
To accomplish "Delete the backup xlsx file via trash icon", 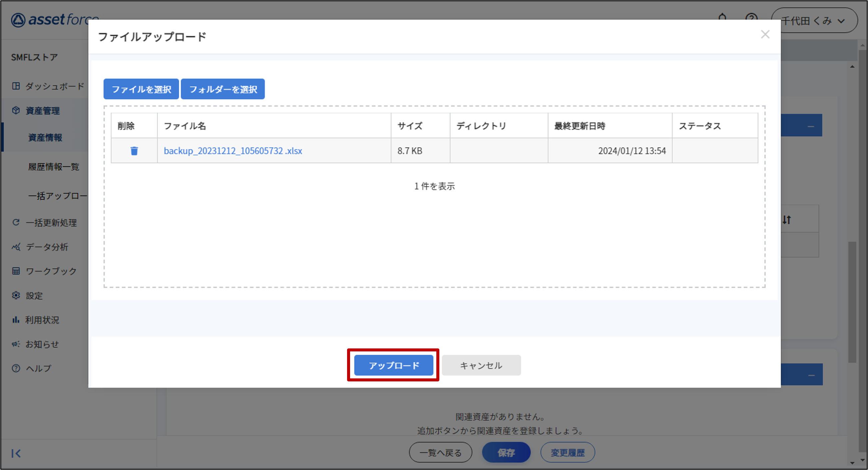I will (134, 151).
